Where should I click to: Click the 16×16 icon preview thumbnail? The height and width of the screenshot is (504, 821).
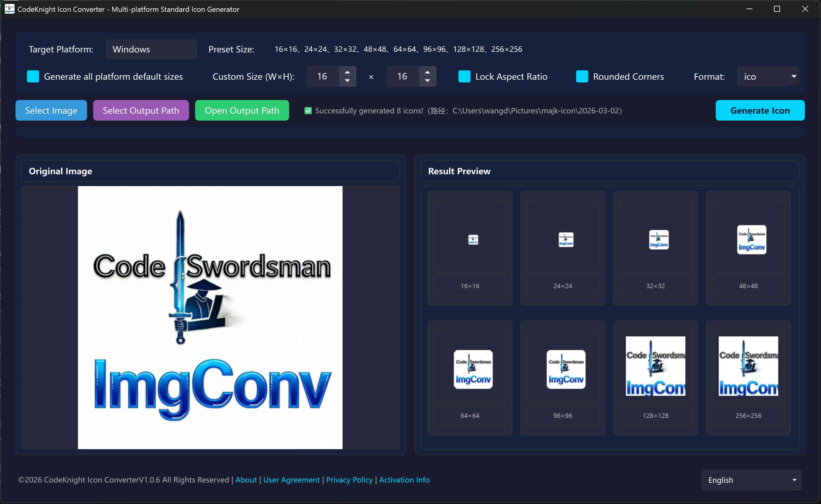point(473,240)
